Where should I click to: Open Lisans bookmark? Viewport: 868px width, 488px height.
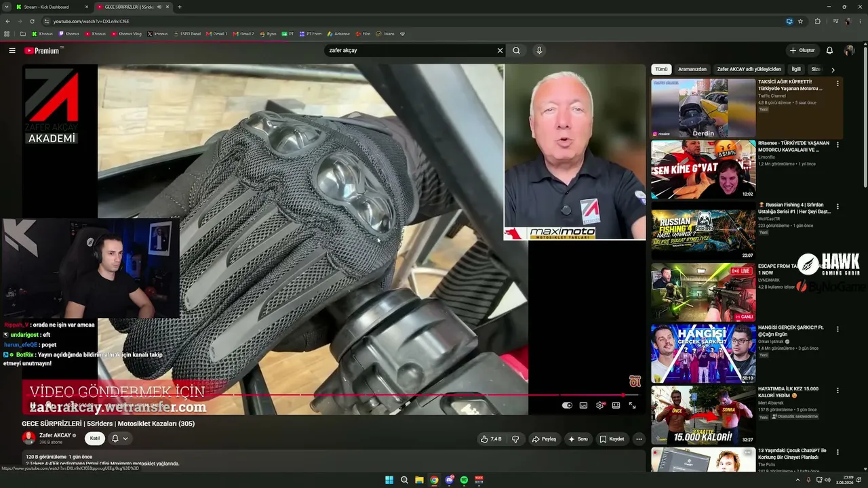click(384, 33)
